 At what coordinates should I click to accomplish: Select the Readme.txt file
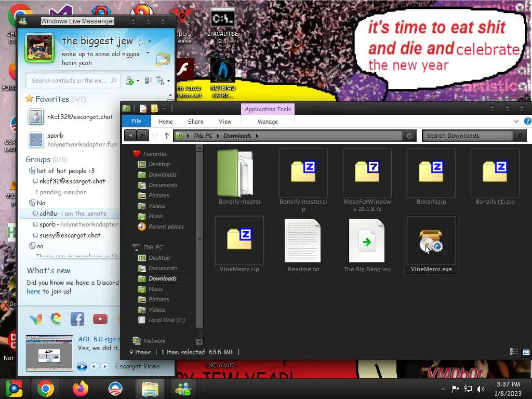click(x=303, y=245)
